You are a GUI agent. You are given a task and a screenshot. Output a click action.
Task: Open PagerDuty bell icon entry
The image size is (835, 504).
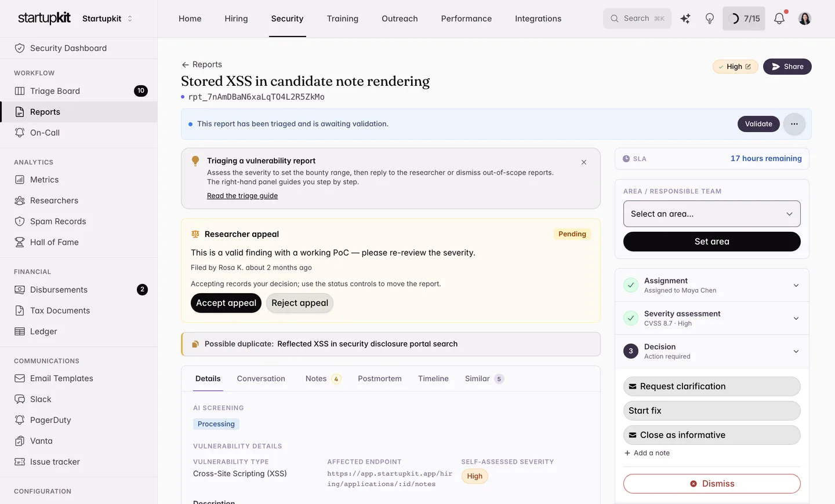pyautogui.click(x=20, y=420)
